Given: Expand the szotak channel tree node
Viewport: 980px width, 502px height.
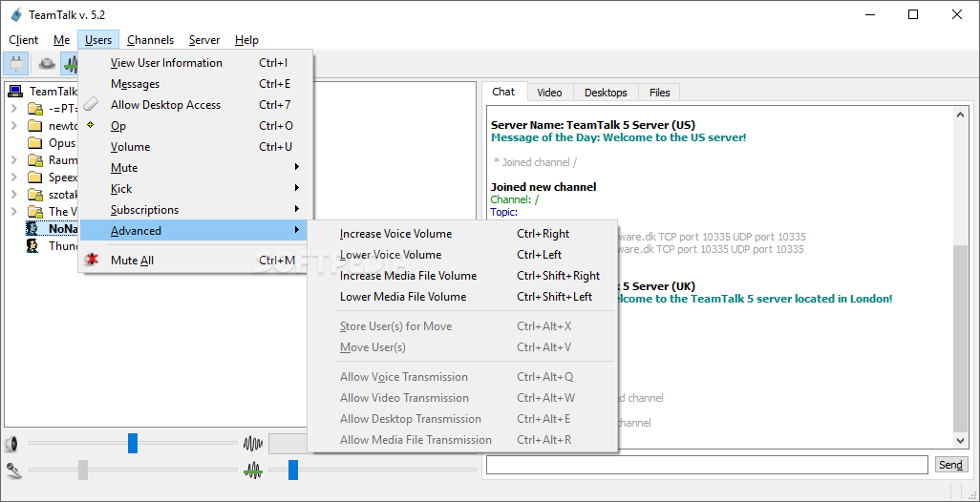Looking at the screenshot, I should coord(13,194).
